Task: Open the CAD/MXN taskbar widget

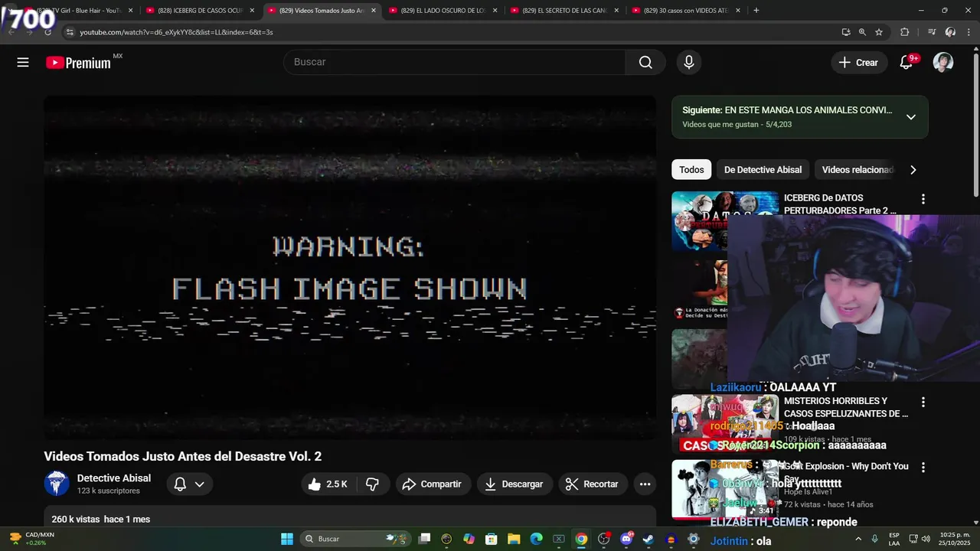Action: coord(31,539)
